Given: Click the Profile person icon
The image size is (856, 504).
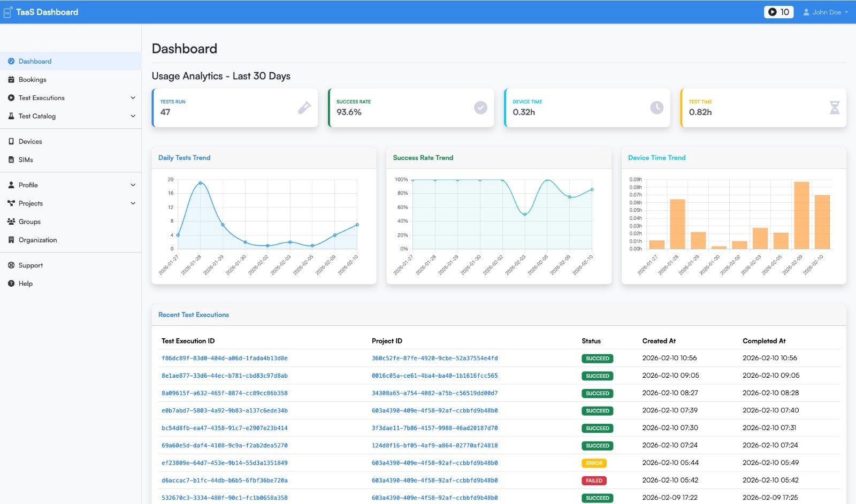Looking at the screenshot, I should [11, 185].
